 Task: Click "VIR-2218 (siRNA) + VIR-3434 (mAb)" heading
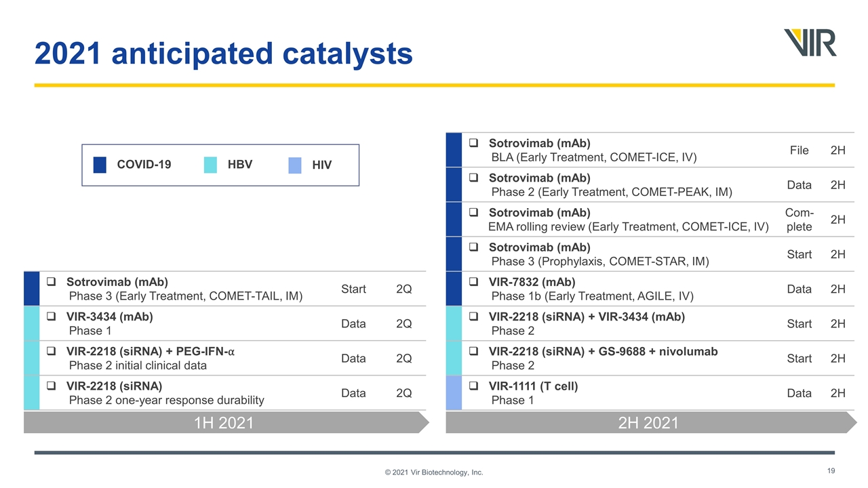587,317
